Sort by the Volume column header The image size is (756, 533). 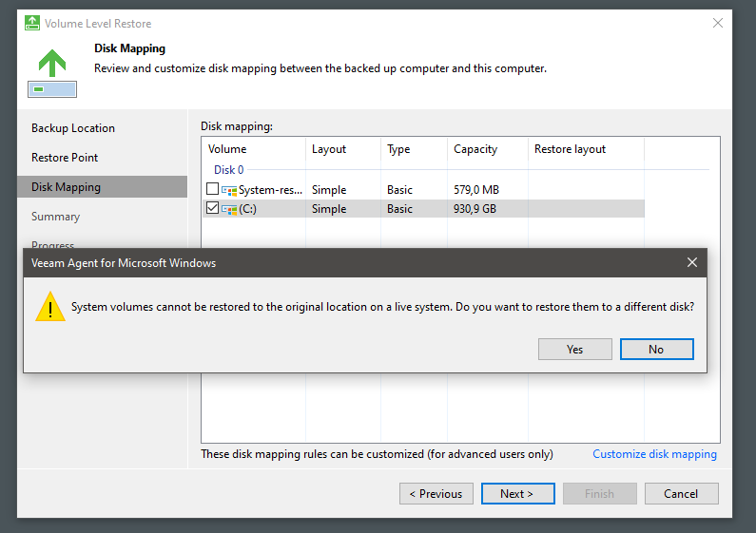(227, 149)
